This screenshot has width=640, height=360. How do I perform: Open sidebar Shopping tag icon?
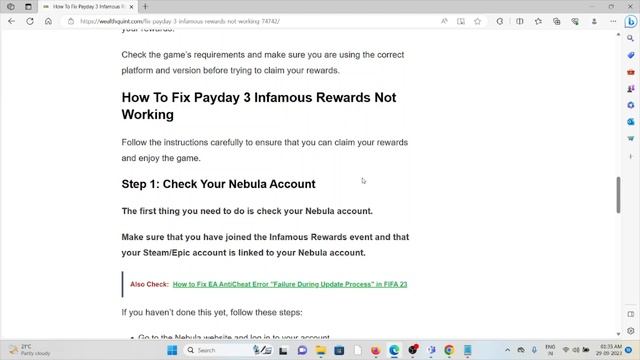(631, 55)
